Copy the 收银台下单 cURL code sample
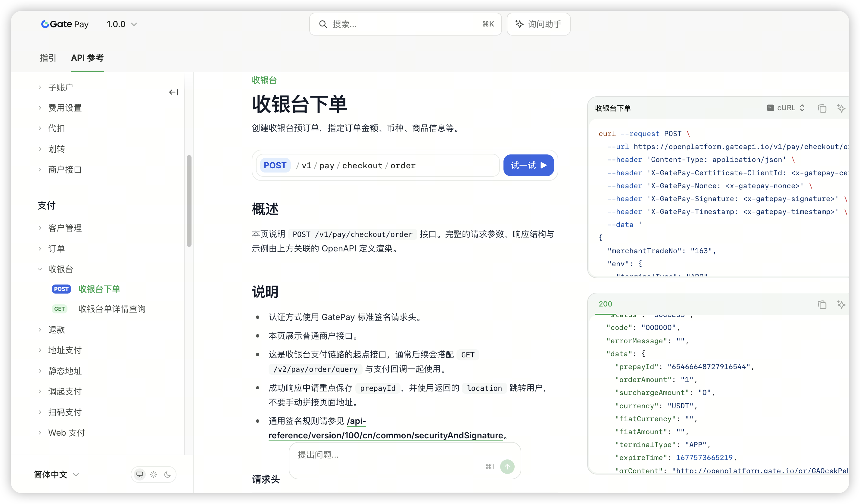The image size is (860, 504). pos(822,108)
